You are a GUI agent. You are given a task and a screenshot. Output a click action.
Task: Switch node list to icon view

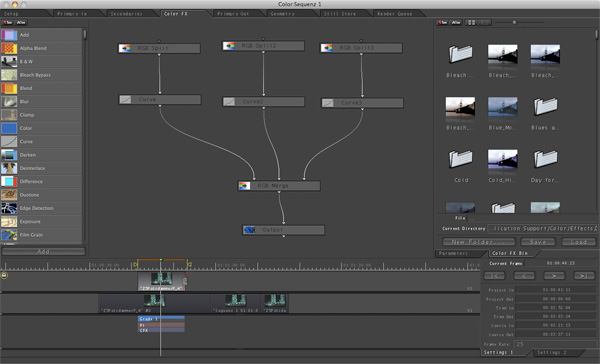click(8, 23)
